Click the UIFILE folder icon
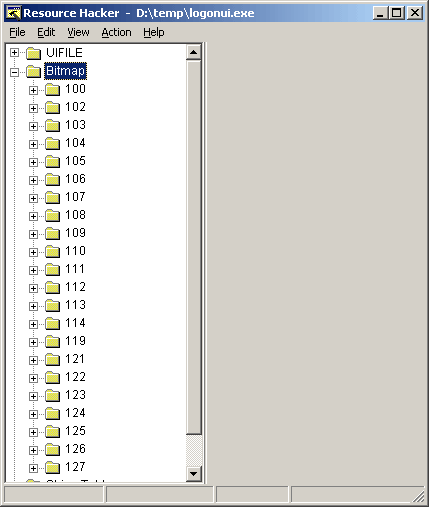The width and height of the screenshot is (429, 507). 33,53
